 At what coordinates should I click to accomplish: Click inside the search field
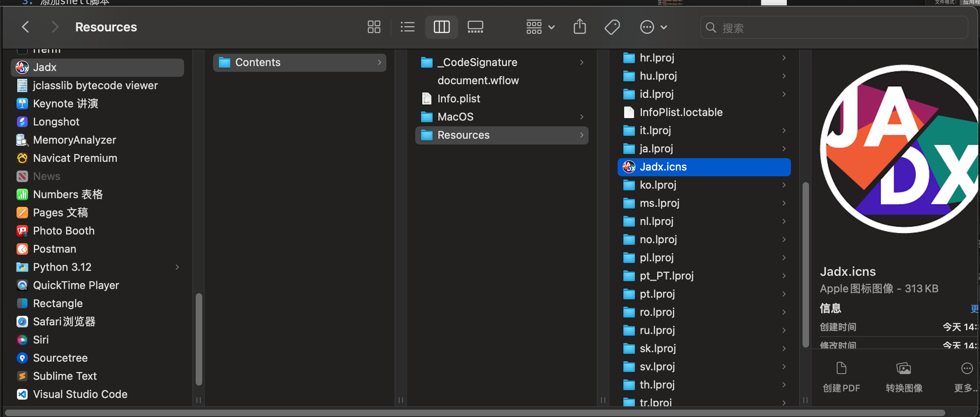(x=838, y=28)
